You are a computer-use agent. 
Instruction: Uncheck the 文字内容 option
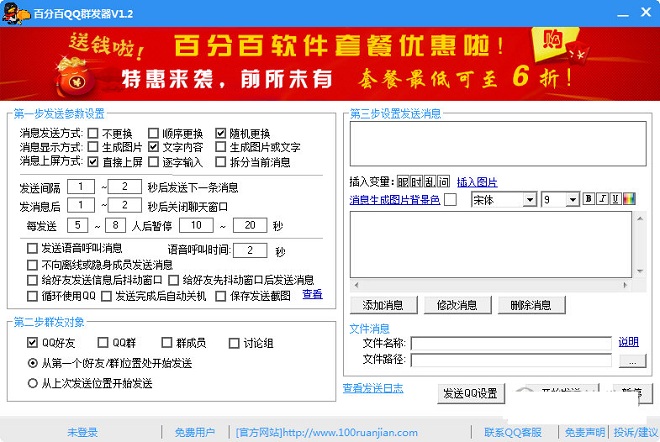153,147
